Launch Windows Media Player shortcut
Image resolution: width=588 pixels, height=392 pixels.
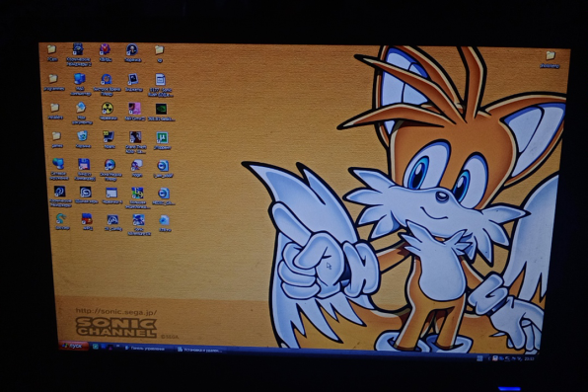(110, 170)
